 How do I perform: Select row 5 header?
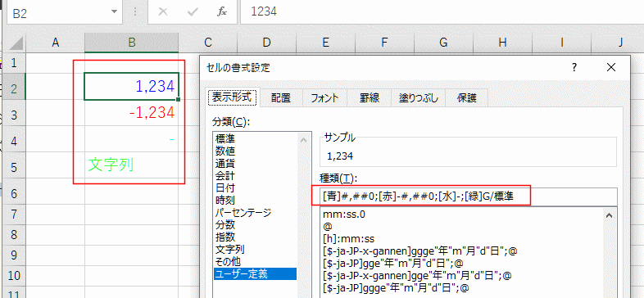pyautogui.click(x=15, y=165)
